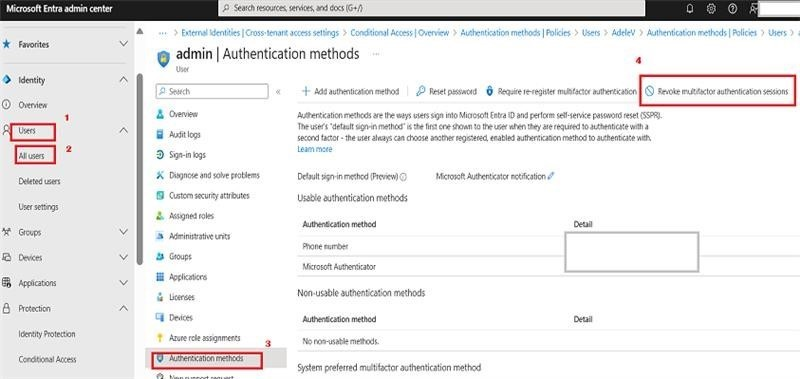Click the Devices icon in left navigation
This screenshot has width=800, height=379.
pyautogui.click(x=6, y=258)
